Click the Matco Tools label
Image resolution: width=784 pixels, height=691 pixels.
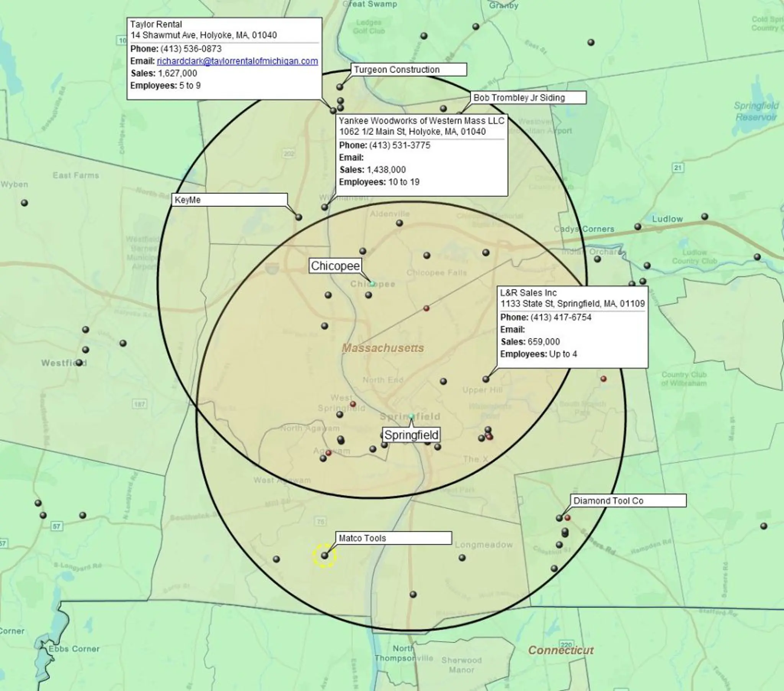click(x=394, y=538)
